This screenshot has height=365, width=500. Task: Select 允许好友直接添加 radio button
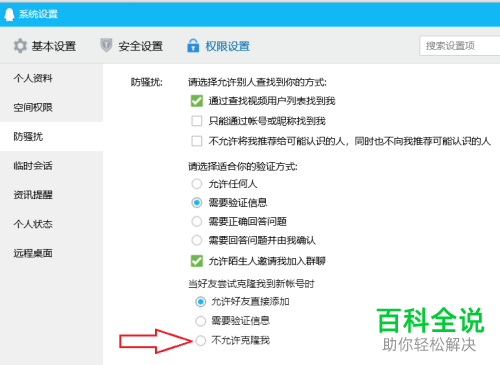pyautogui.click(x=200, y=302)
